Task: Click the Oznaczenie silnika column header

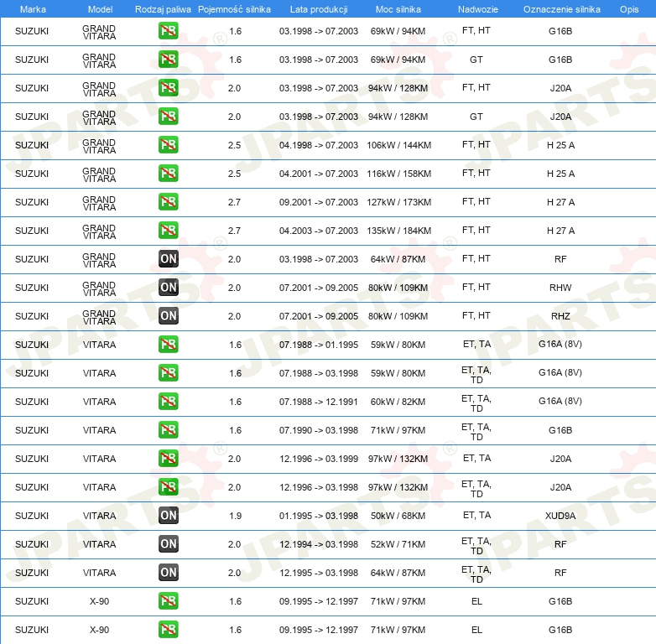Action: point(562,9)
